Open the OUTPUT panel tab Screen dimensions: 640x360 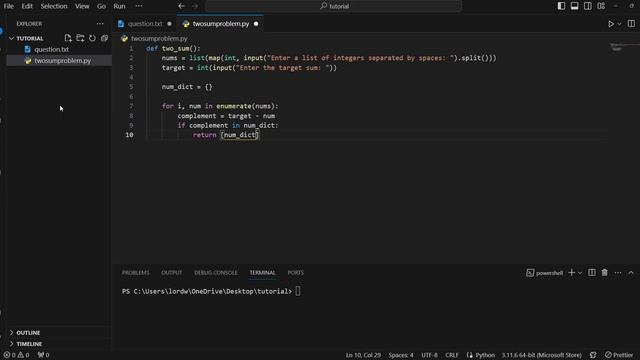(171, 273)
